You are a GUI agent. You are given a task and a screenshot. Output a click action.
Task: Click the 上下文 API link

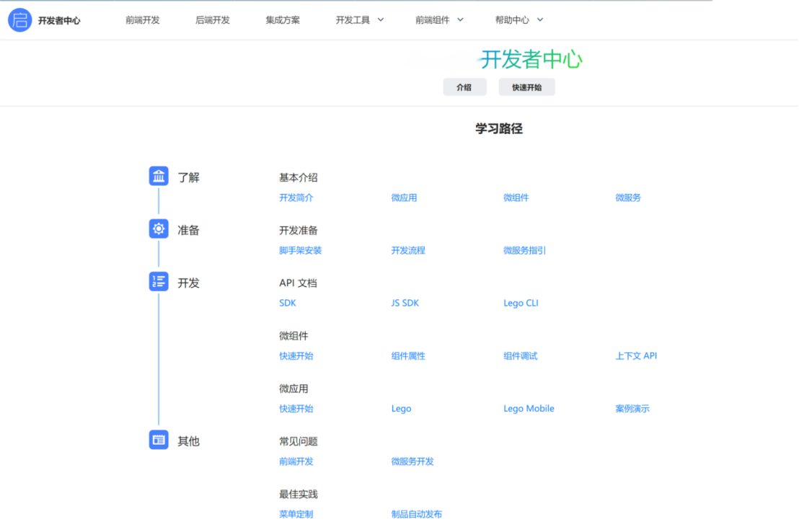point(636,355)
